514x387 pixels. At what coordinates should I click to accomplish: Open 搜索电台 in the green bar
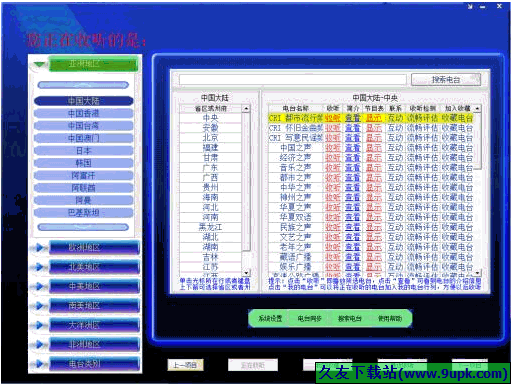(x=350, y=318)
